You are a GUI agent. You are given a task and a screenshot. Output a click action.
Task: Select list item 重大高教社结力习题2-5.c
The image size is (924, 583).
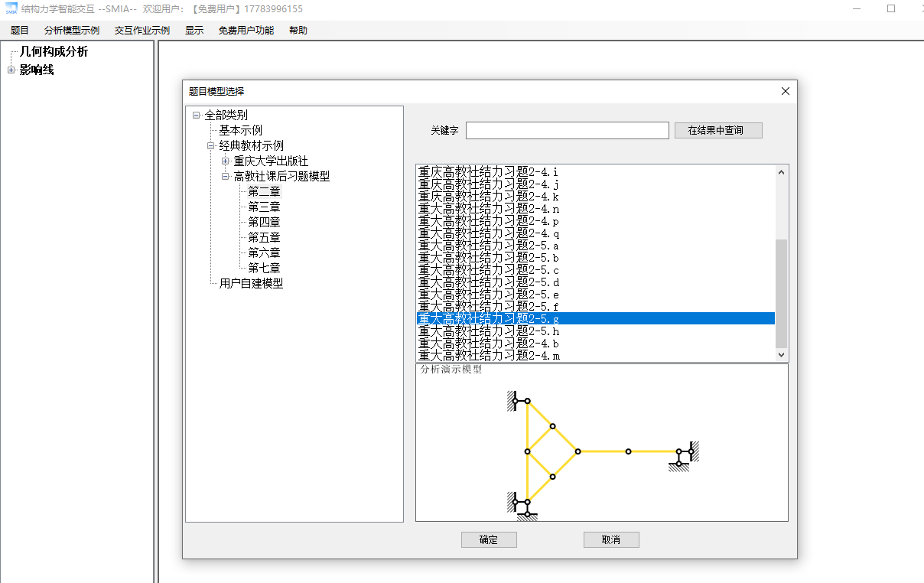pos(595,270)
